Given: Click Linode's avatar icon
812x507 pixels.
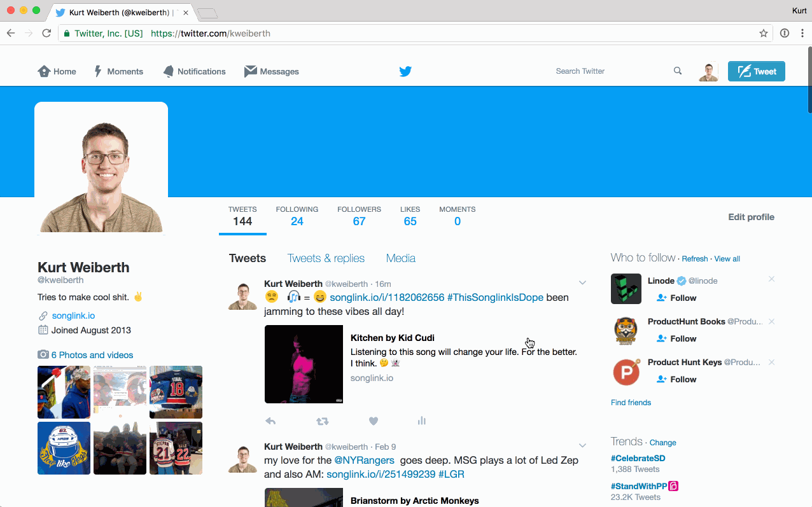Looking at the screenshot, I should tap(626, 289).
